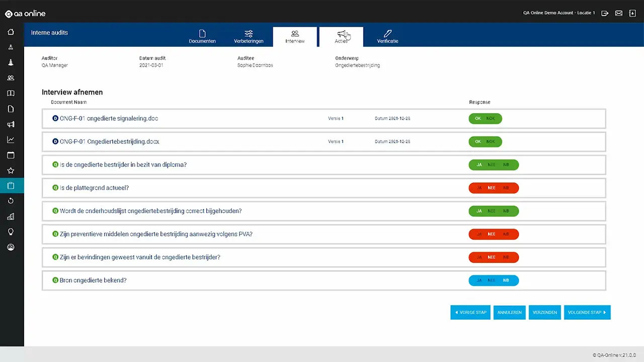
Task: Open the traffic cone sidebar icon
Action: pyautogui.click(x=11, y=62)
